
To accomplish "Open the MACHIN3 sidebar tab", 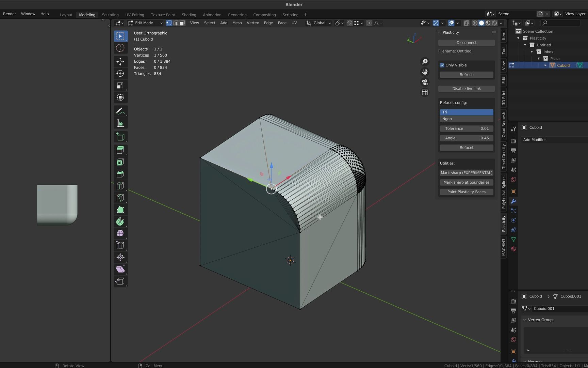I will pos(504,247).
